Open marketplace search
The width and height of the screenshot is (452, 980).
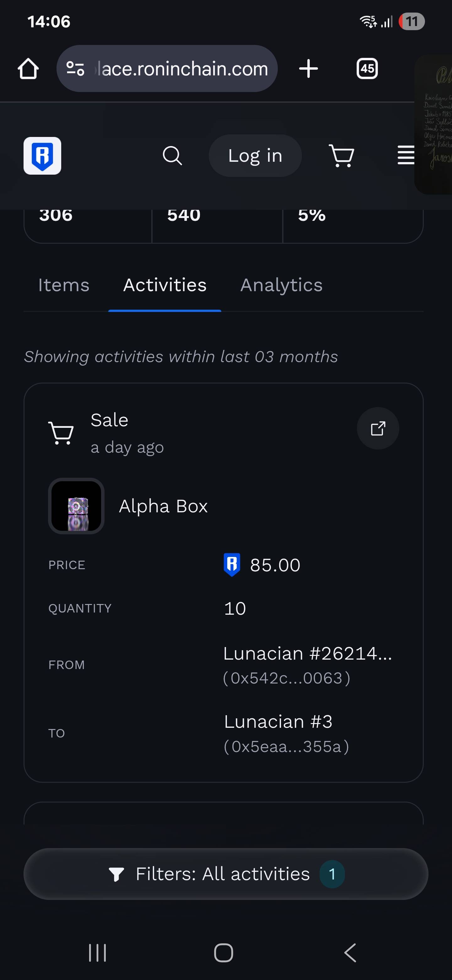[x=172, y=155]
